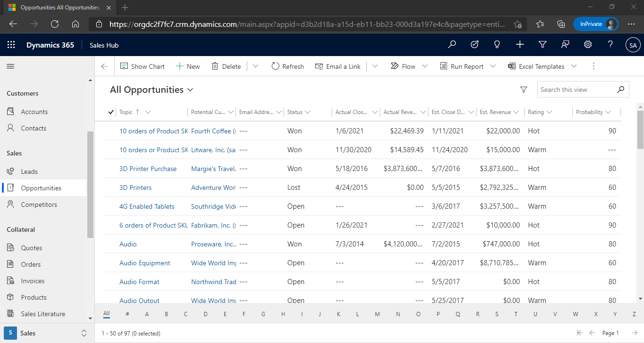Screen dimensions: 644x343
Task: Open the Delete split button dropdown arrow
Action: pyautogui.click(x=256, y=66)
